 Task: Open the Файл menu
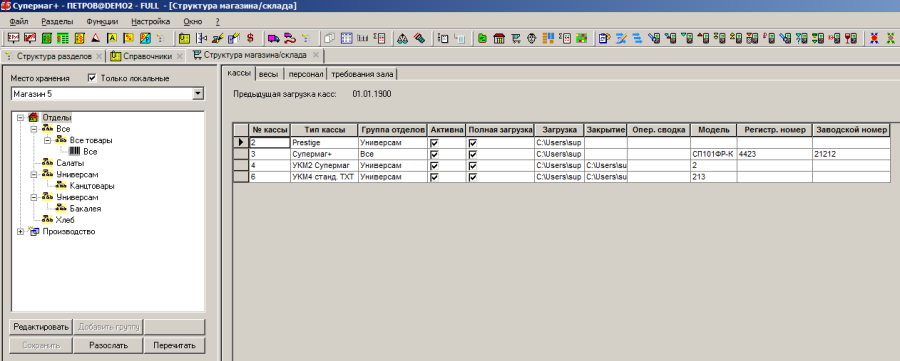tap(19, 22)
